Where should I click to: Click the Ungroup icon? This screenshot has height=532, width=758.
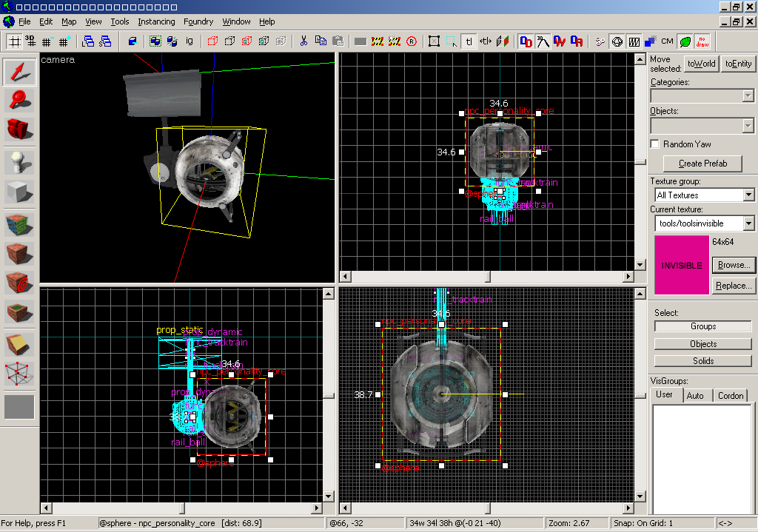click(172, 41)
